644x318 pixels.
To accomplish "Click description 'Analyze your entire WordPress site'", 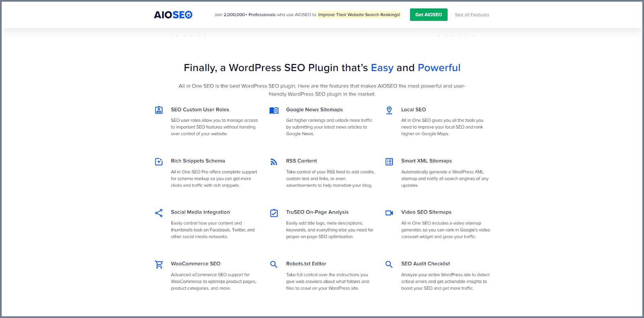I will point(446,281).
